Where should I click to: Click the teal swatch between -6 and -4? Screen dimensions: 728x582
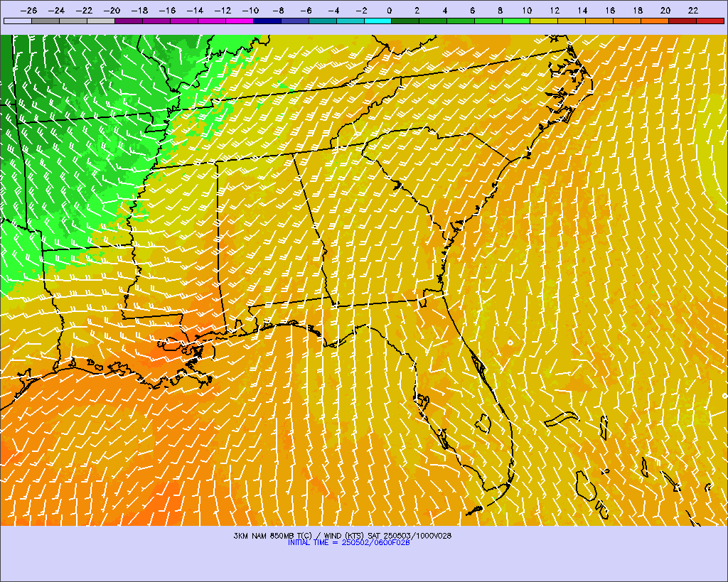[x=323, y=21]
